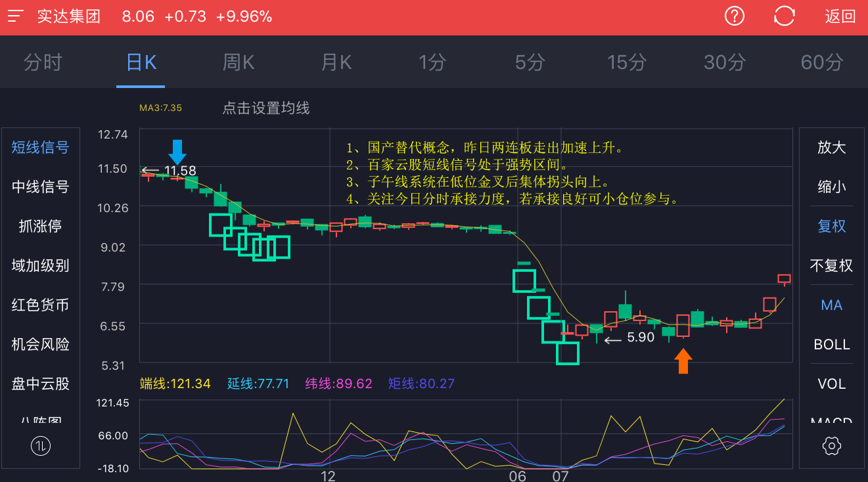
Task: Click the sort toggle icon at sidebar bottom
Action: (40, 446)
